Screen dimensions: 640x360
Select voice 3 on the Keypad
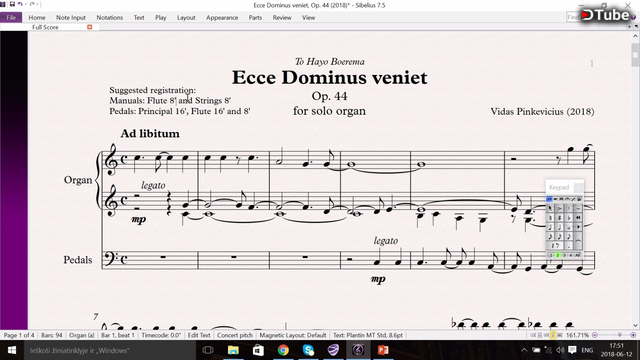pos(564,256)
